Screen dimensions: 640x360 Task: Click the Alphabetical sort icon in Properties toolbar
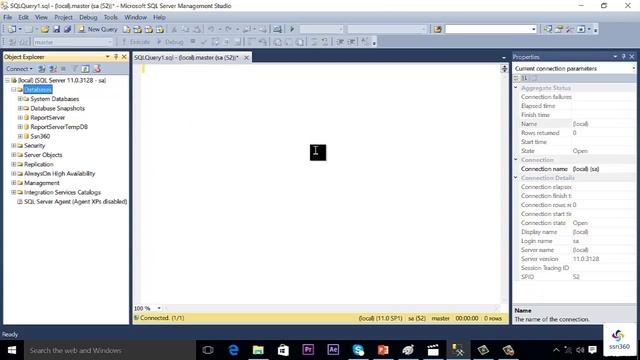pyautogui.click(x=525, y=78)
